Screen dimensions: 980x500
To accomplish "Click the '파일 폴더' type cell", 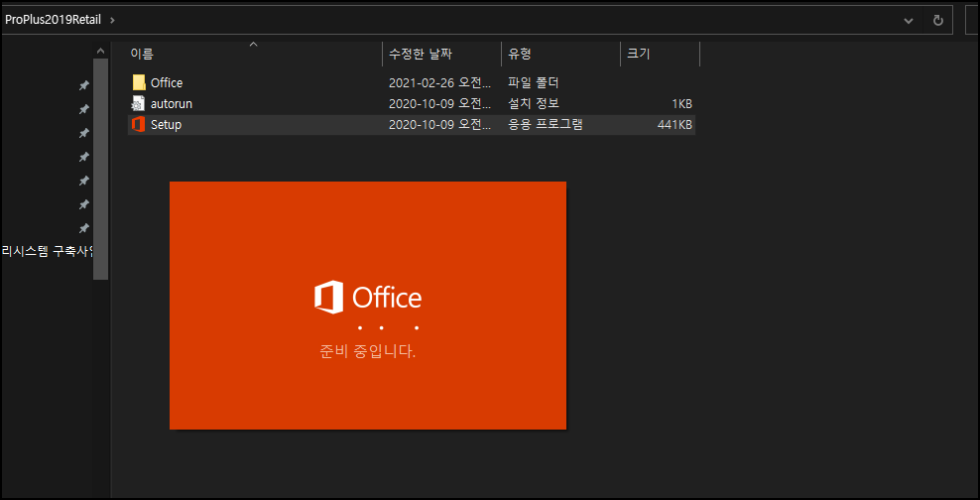I will [x=533, y=82].
